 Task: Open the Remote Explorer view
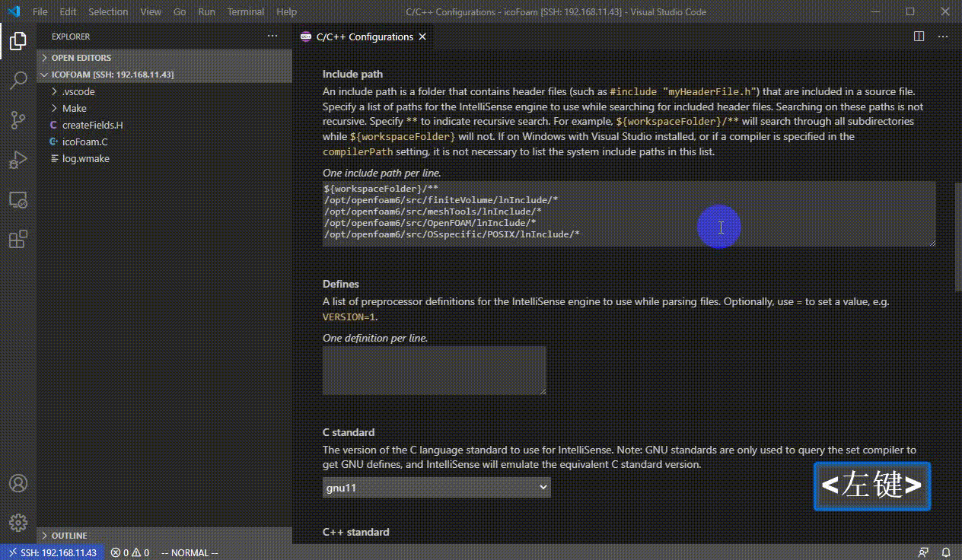18,200
